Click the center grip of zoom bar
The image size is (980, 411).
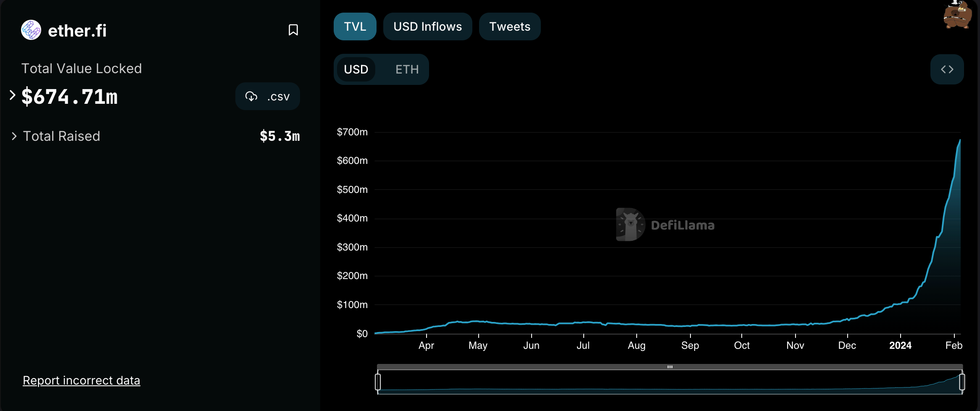click(x=670, y=367)
